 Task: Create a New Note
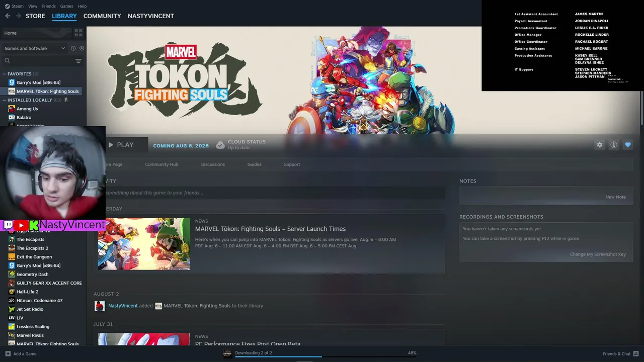coord(615,197)
